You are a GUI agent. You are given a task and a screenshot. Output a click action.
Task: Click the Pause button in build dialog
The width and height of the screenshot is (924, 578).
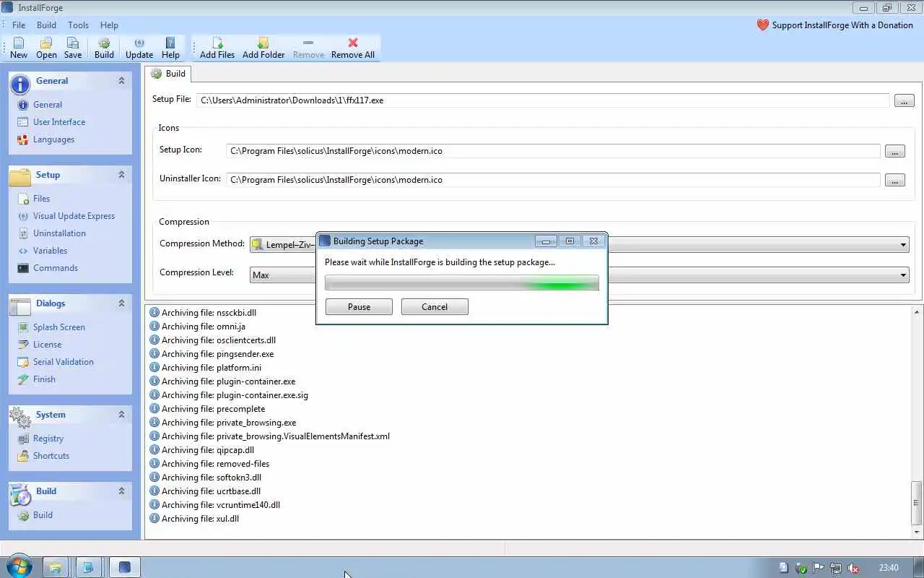click(x=359, y=307)
